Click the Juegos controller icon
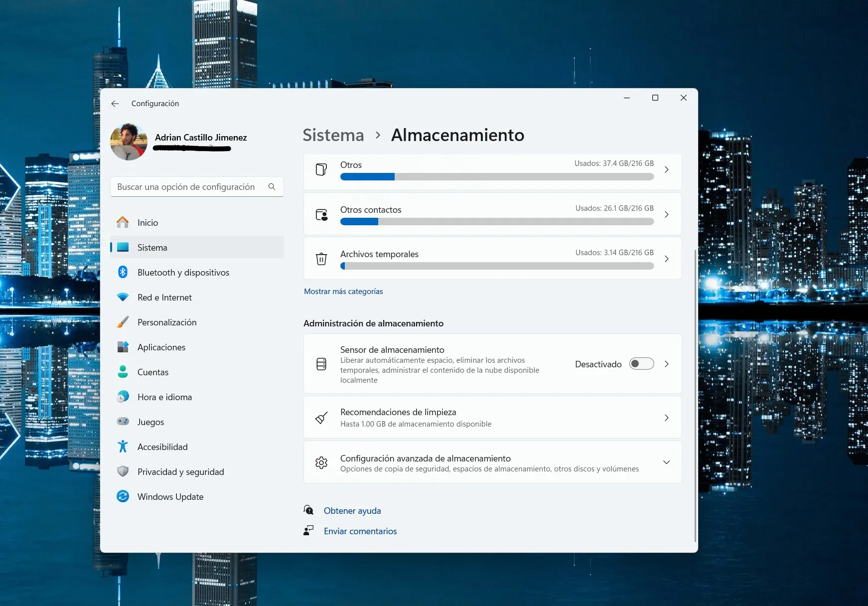Viewport: 868px width, 606px height. click(x=123, y=422)
